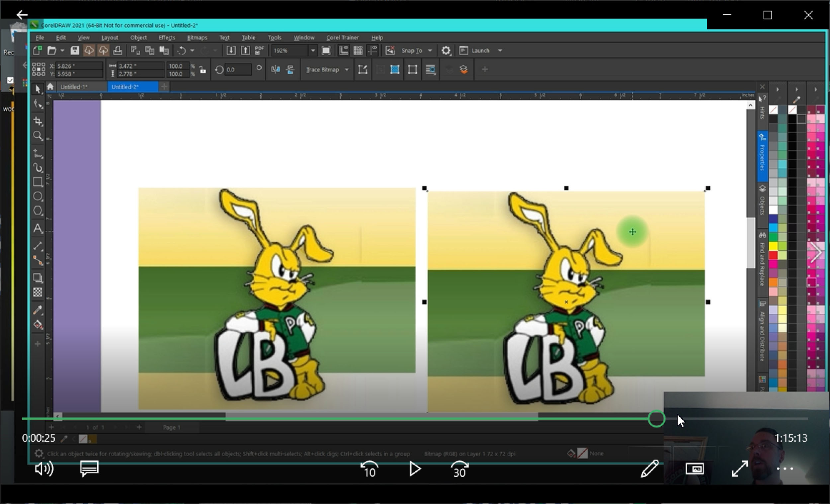
Task: Click the rotation angle input field
Action: tap(238, 70)
